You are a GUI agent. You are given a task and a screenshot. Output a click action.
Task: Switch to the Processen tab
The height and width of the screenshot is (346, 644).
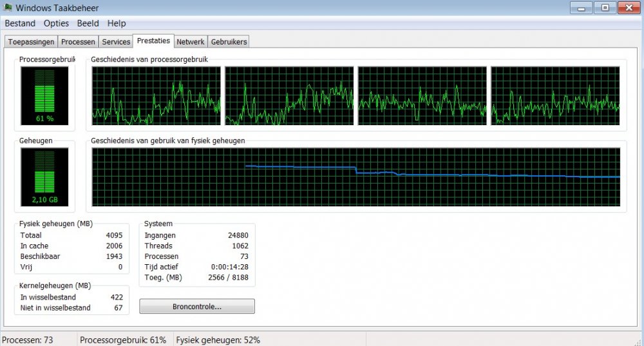tap(78, 42)
